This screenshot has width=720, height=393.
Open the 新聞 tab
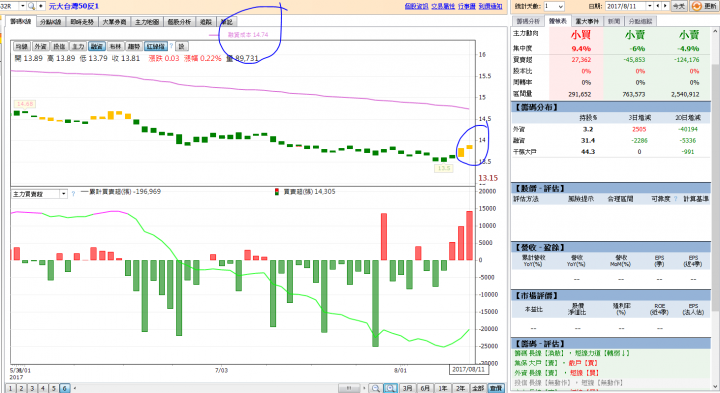pos(613,21)
